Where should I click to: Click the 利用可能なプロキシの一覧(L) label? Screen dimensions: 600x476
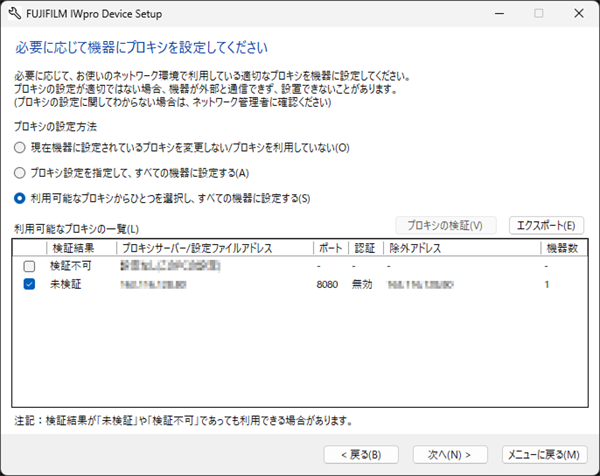click(x=77, y=229)
